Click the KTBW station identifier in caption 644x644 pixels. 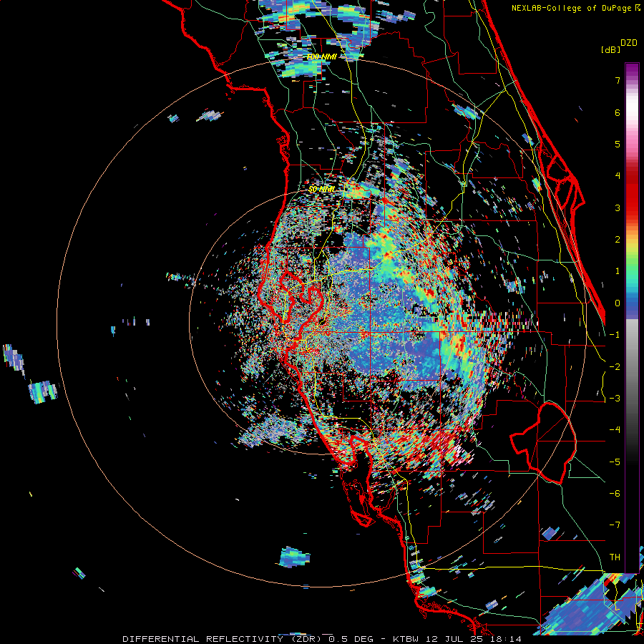tap(406, 639)
